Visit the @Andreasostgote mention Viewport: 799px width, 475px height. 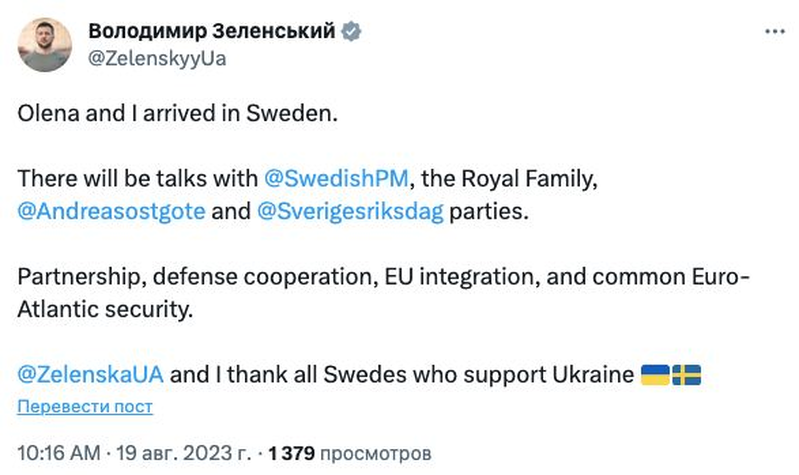tap(109, 213)
